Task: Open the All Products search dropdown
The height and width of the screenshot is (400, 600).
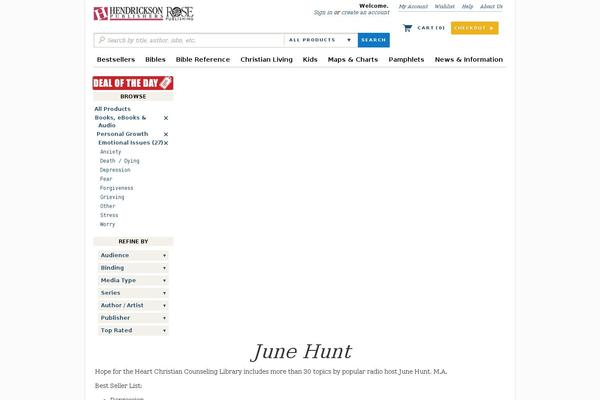Action: [321, 40]
